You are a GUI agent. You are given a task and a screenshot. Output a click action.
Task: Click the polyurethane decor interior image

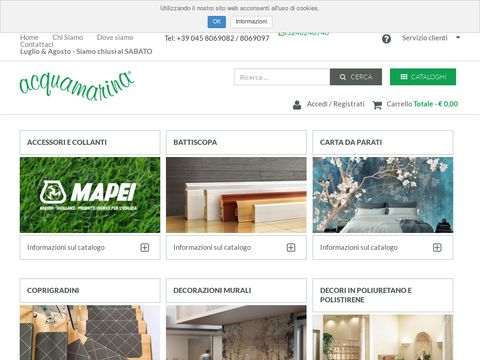click(383, 337)
